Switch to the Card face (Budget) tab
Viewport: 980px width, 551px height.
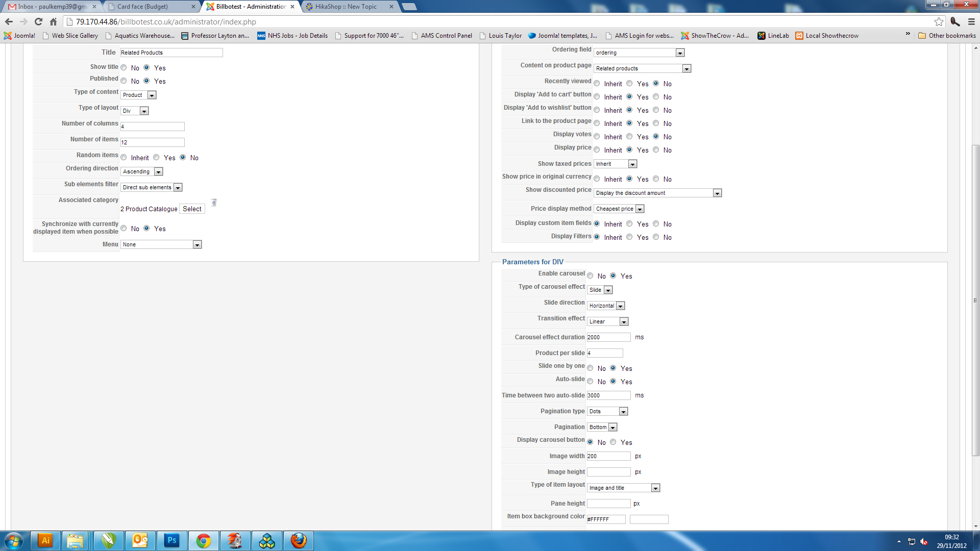point(142,7)
